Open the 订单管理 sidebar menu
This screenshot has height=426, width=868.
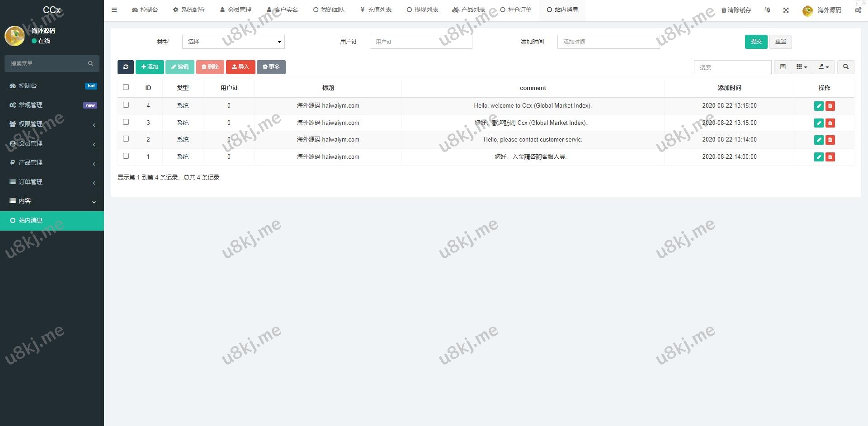pyautogui.click(x=52, y=182)
